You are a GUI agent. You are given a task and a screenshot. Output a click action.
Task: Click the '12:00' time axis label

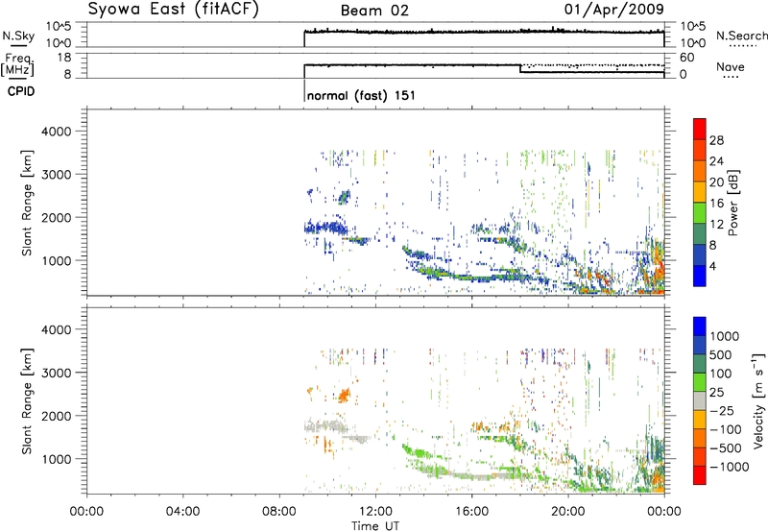[375, 512]
